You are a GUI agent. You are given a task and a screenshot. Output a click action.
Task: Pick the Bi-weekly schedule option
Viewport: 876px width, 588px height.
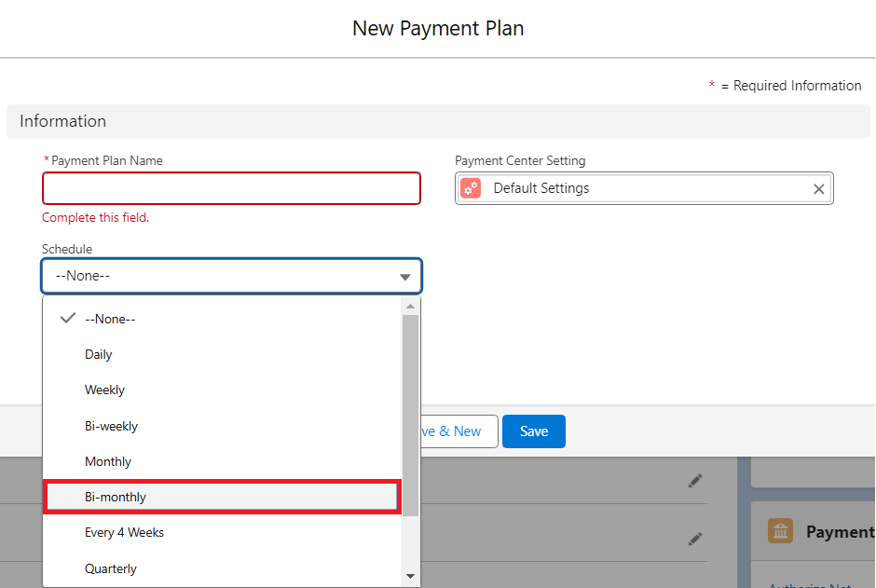coord(111,426)
